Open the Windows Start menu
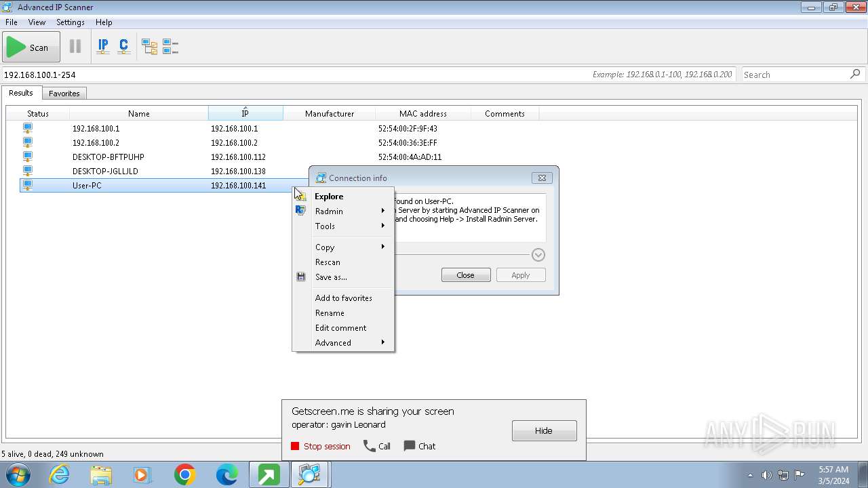Screen dimensions: 868x488 [19, 474]
